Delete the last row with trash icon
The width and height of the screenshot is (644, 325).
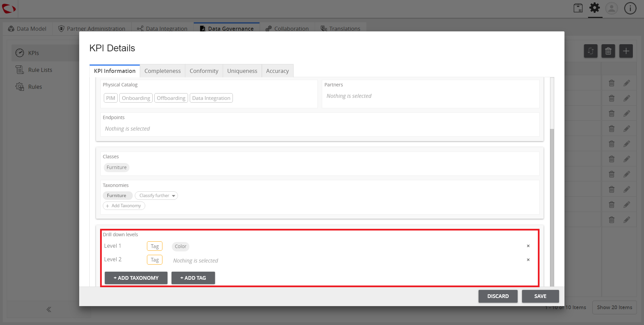612,220
